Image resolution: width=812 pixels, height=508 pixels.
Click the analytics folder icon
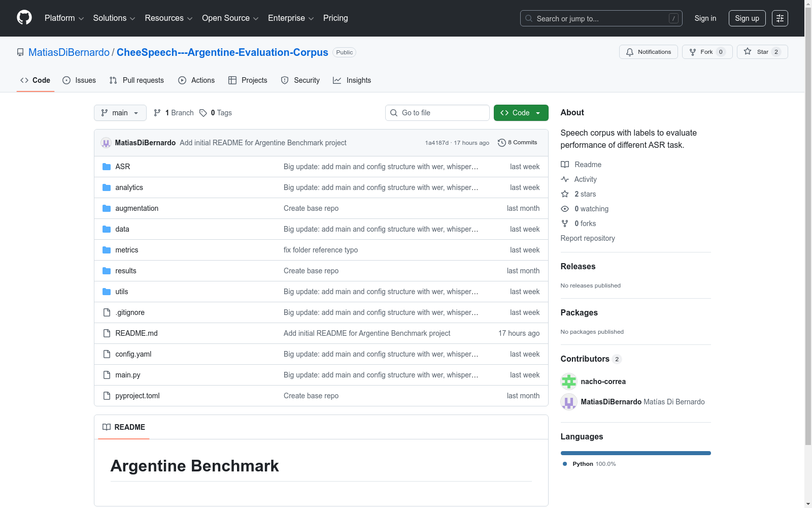(x=107, y=187)
